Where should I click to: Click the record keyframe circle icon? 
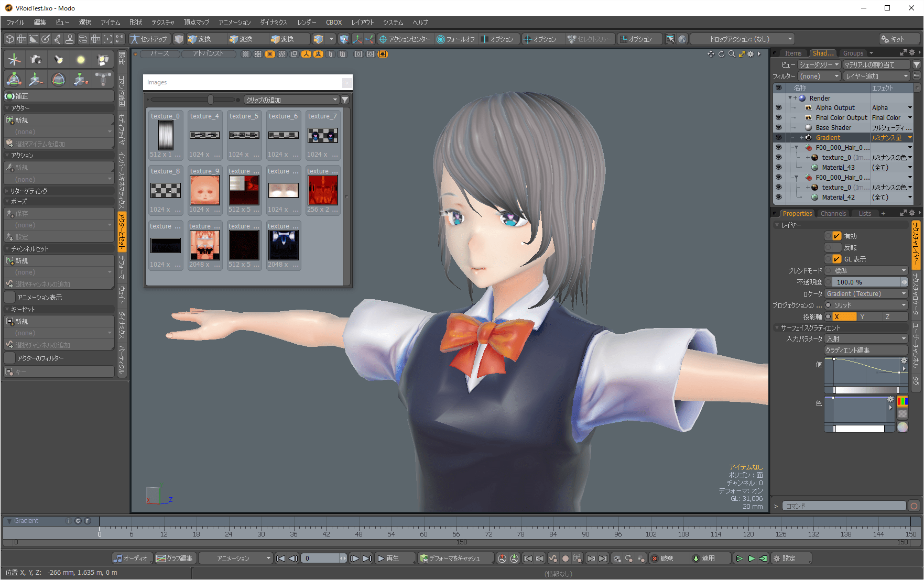(565, 559)
